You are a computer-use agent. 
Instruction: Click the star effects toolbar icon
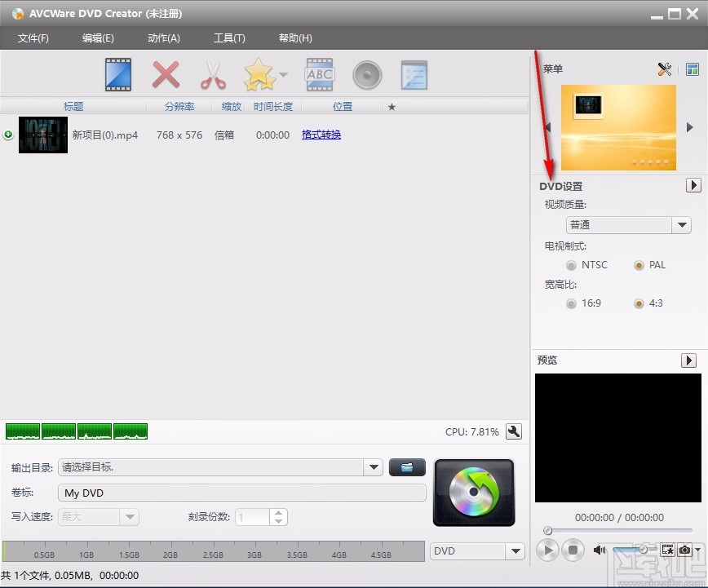pyautogui.click(x=259, y=74)
